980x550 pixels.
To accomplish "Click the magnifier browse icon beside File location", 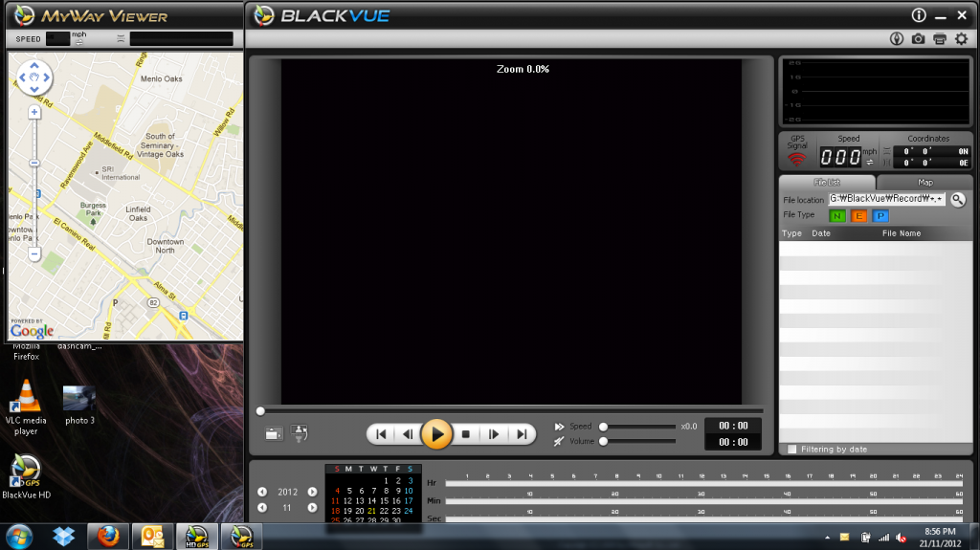I will (957, 200).
